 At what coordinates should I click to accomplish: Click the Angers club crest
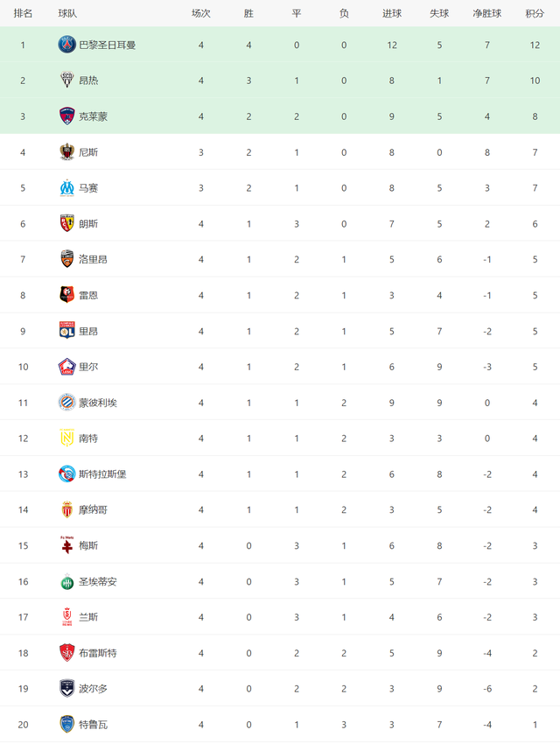point(66,81)
